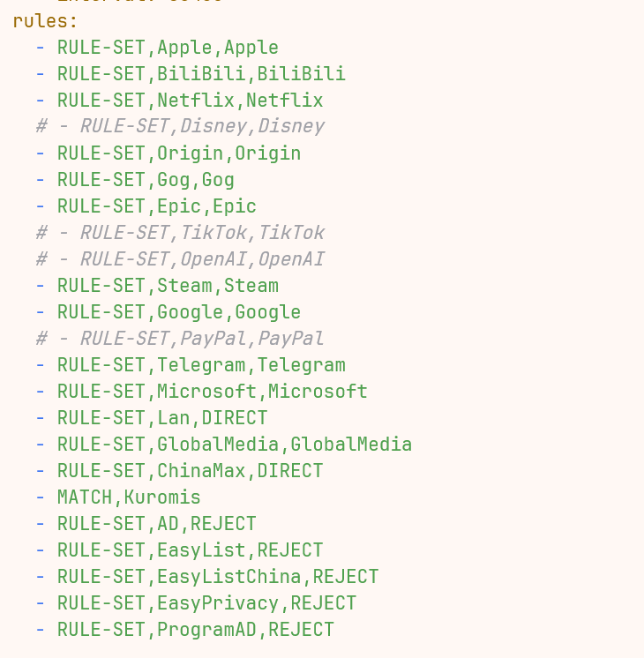Click the Origin rule-set line
This screenshot has height=658, width=644.
tap(168, 153)
